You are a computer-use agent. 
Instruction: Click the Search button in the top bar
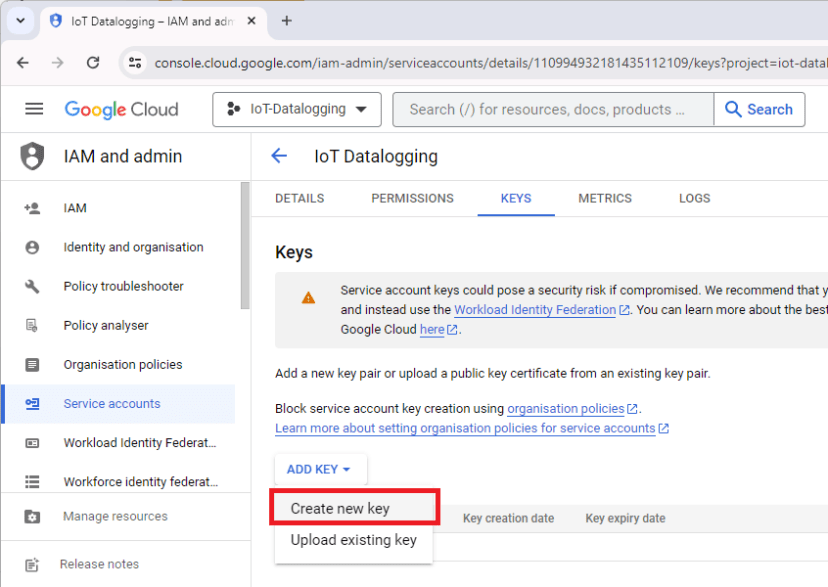coord(759,109)
